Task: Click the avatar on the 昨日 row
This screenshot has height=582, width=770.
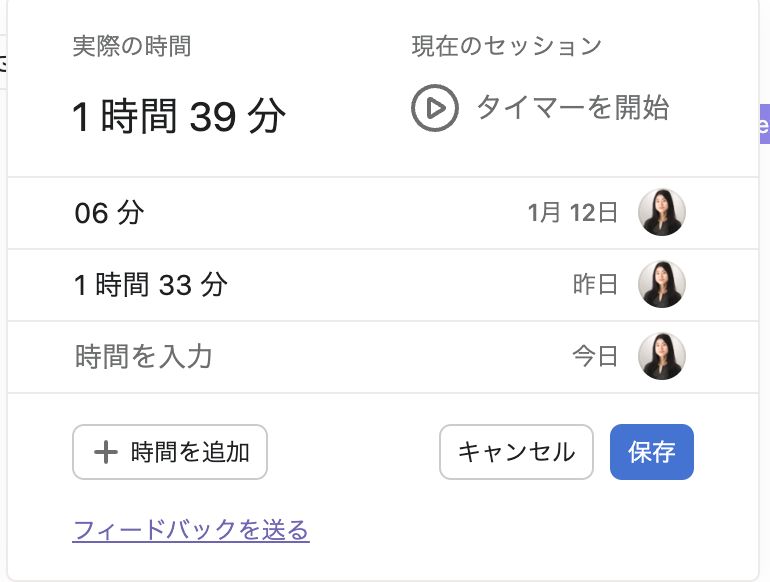Action: coord(661,284)
